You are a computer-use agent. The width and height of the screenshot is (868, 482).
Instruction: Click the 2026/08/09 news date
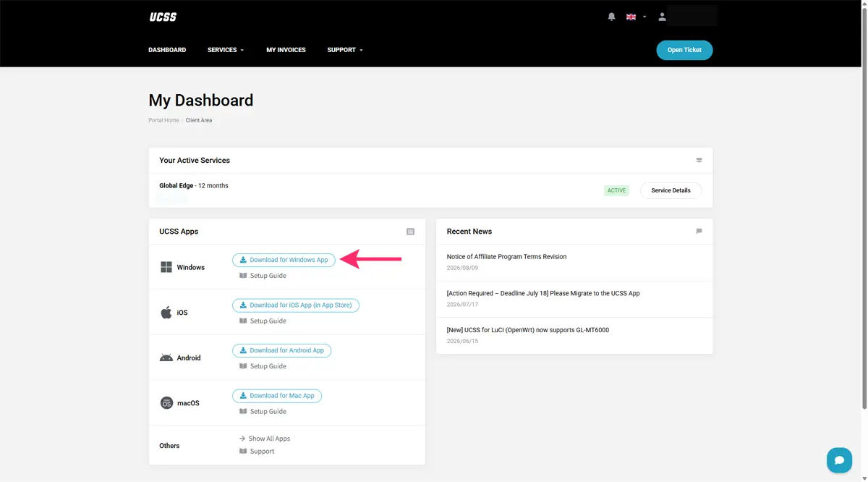coord(462,268)
